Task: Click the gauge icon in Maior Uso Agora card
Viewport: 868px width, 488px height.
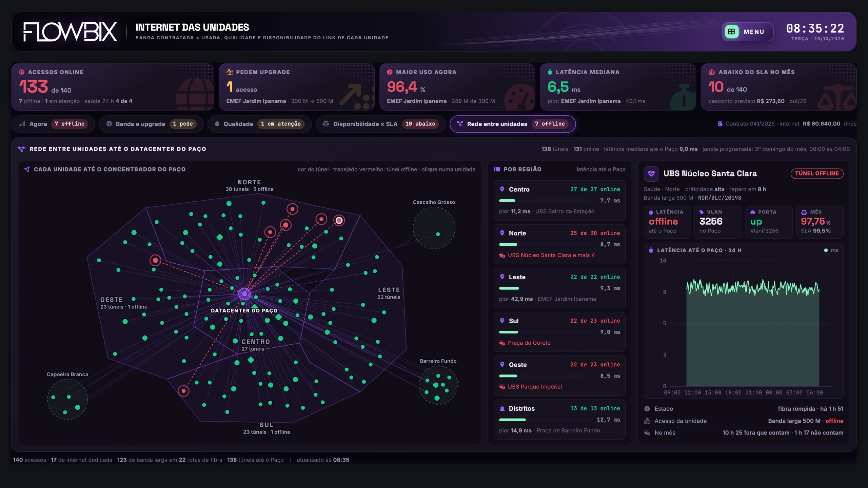Action: 390,72
